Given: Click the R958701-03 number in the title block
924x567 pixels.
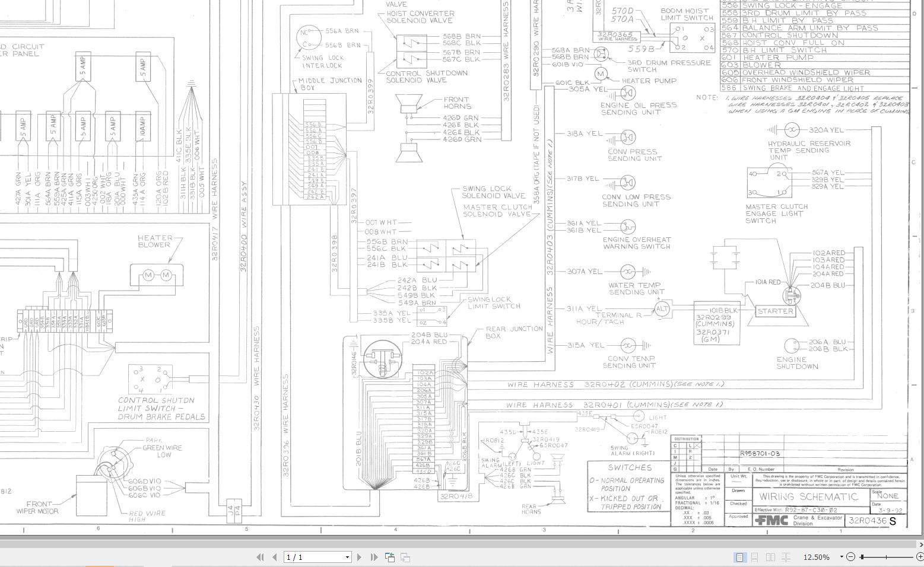Looking at the screenshot, I should [760, 454].
